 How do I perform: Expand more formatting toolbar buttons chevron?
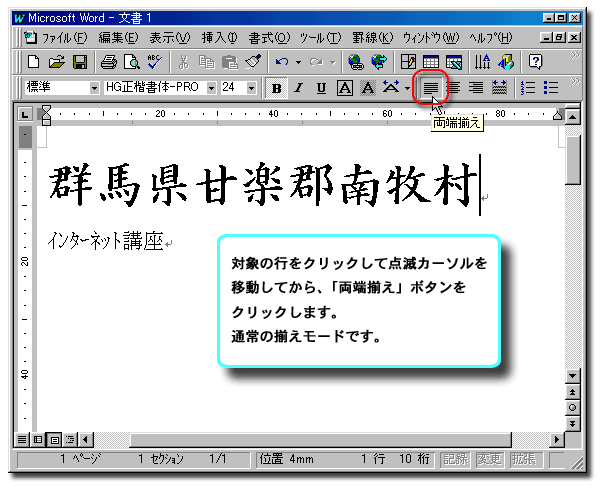click(575, 82)
